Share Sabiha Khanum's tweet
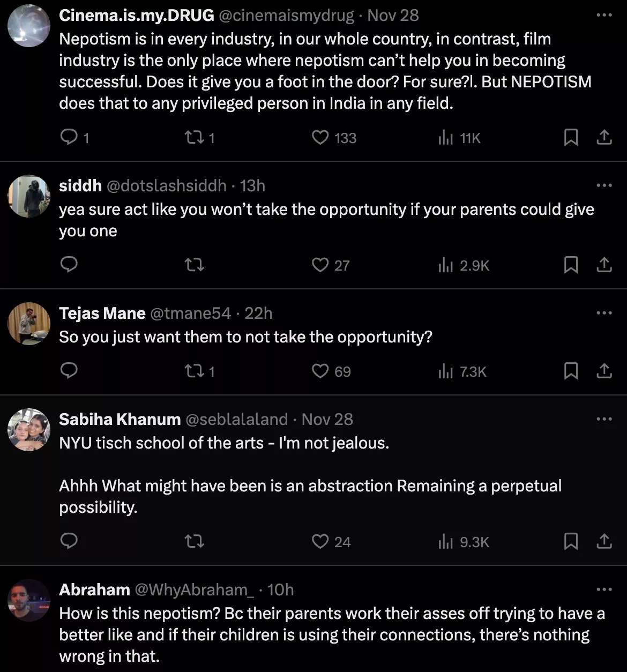 coord(604,541)
